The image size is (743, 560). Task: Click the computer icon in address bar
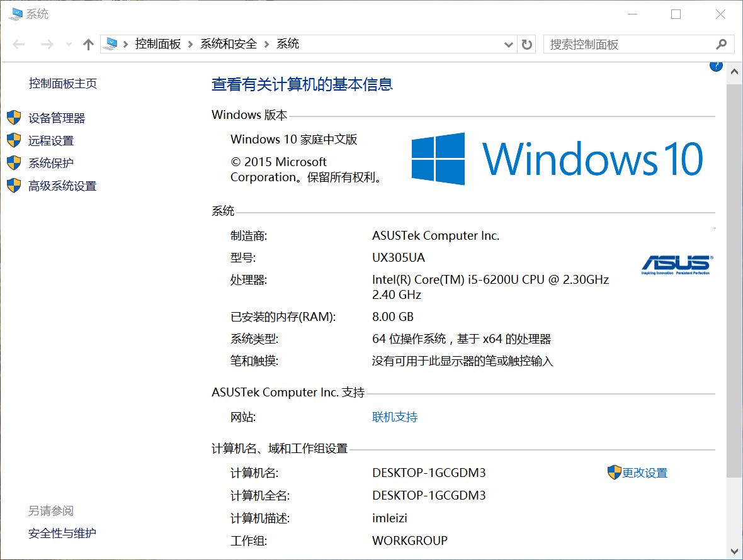111,44
